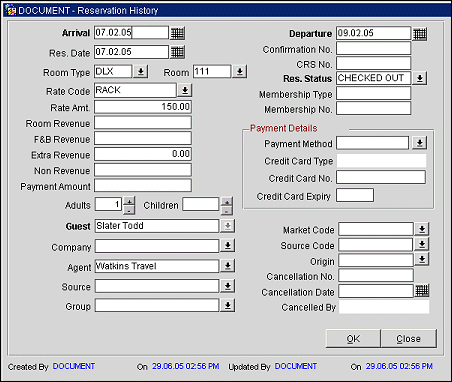The image size is (452, 382).
Task: Click the Arrival date field
Action: click(x=131, y=33)
